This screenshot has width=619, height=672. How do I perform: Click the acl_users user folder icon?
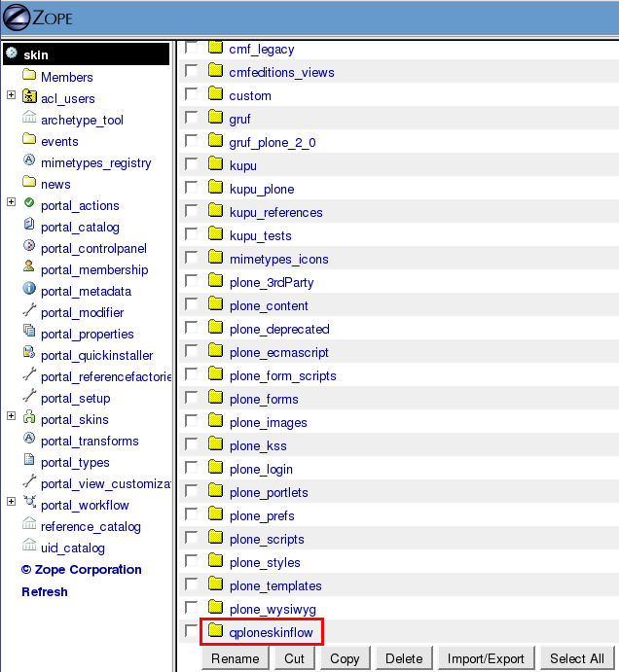[x=29, y=96]
